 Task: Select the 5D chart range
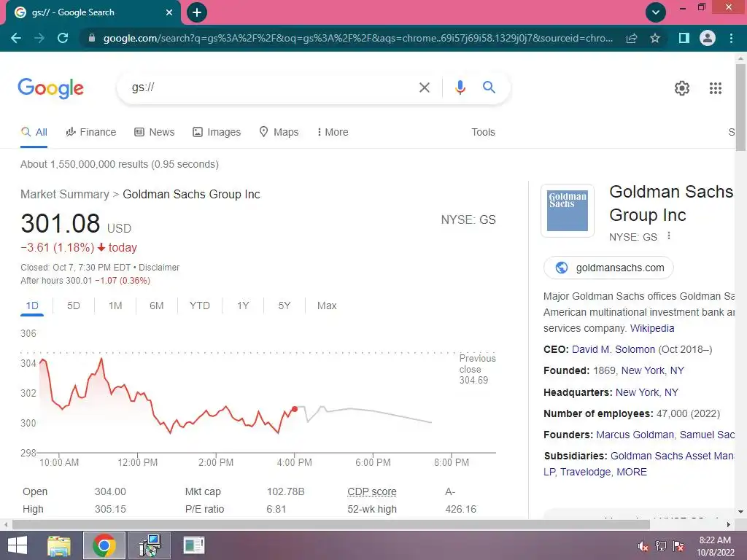point(74,306)
